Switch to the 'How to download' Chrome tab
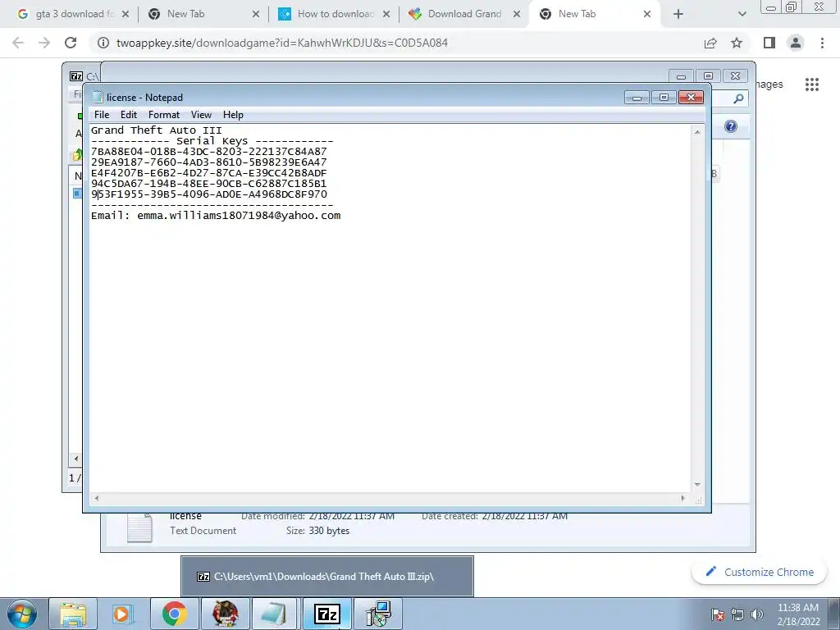Screen dimensions: 840x630 point(335,14)
